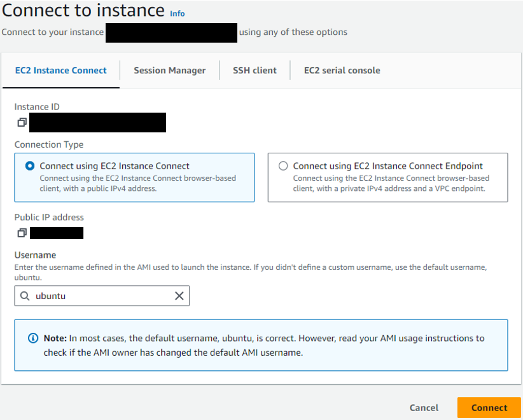Switch to the Session Manager tab
The height and width of the screenshot is (420, 523).
click(170, 70)
